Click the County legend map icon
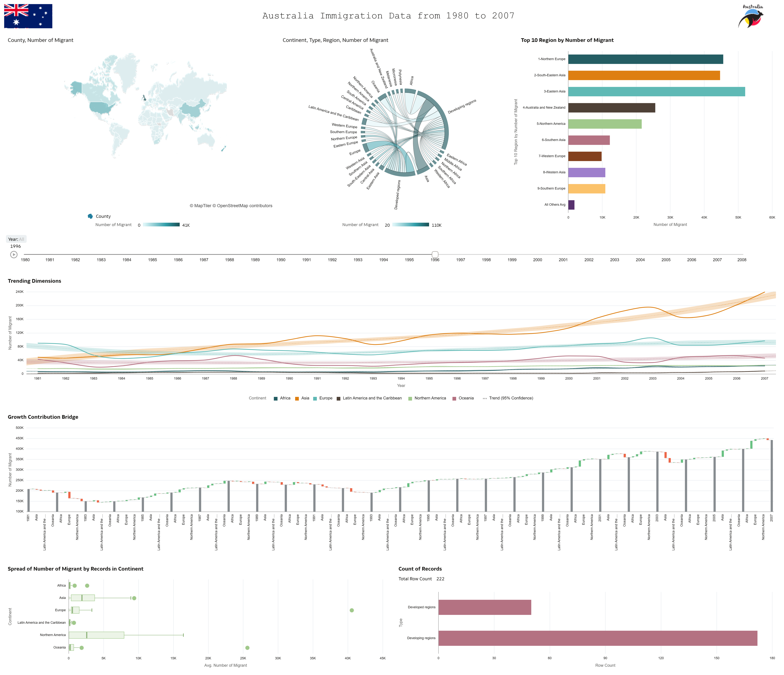Image resolution: width=784 pixels, height=675 pixels. click(x=90, y=216)
